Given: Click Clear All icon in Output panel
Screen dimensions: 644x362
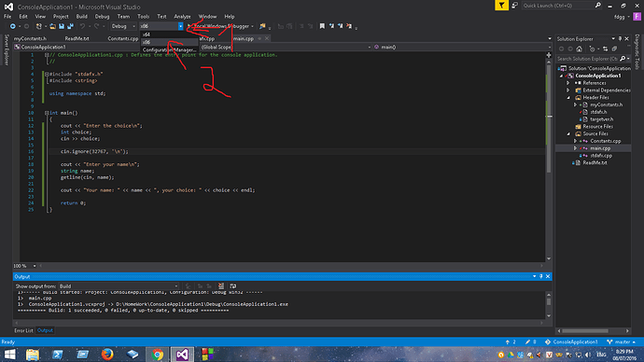Looking at the screenshot, I should [221, 286].
